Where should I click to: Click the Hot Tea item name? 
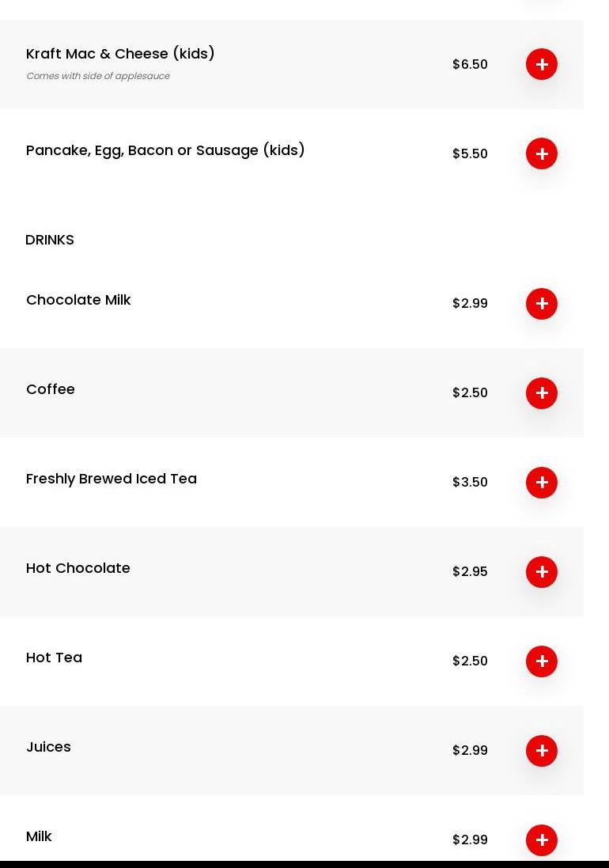coord(54,658)
